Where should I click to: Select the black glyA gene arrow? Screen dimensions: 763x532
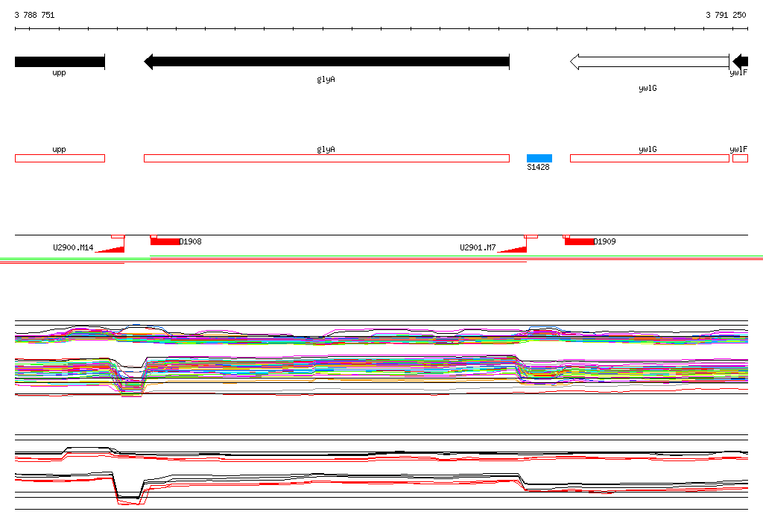326,62
